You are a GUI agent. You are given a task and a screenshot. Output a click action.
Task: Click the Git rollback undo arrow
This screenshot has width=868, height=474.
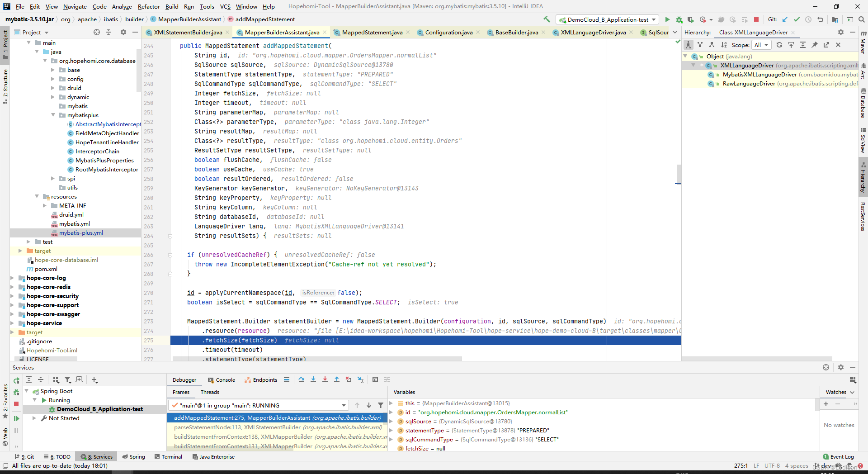click(821, 19)
